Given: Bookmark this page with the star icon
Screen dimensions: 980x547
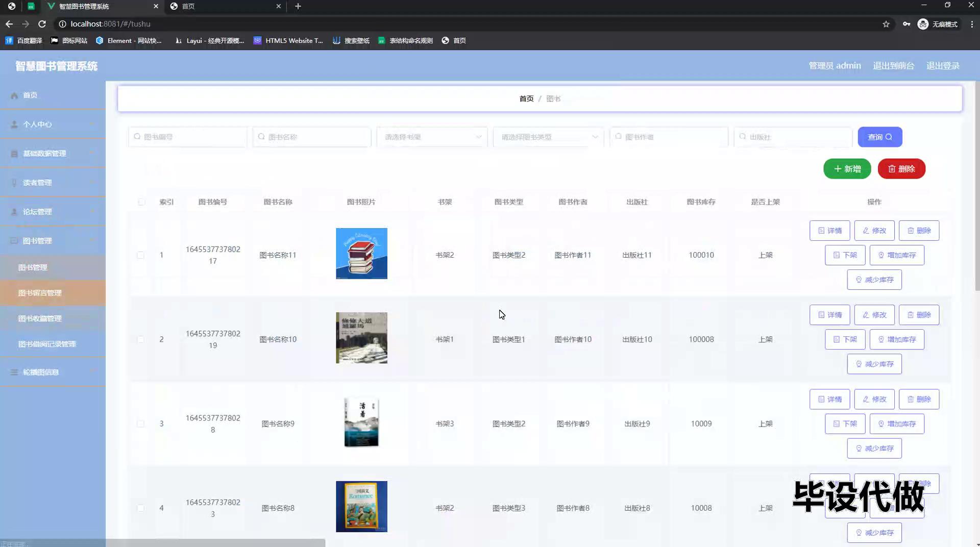Looking at the screenshot, I should click(886, 24).
